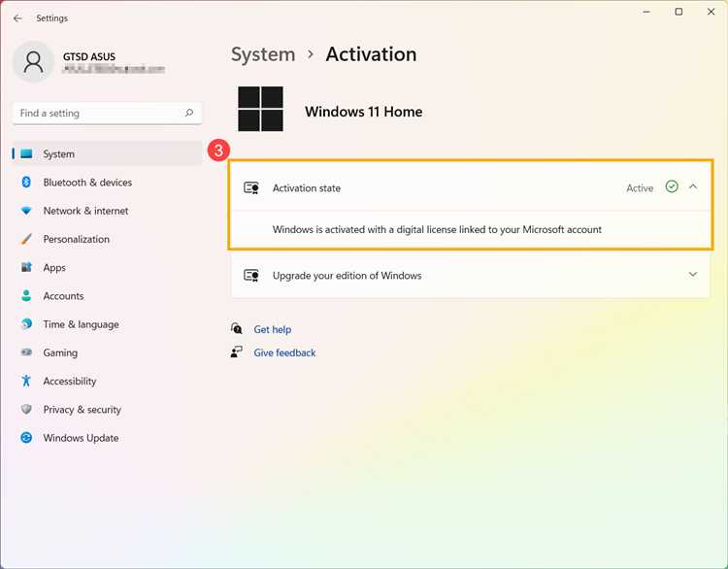Maximize the Settings window
The width and height of the screenshot is (728, 569).
[678, 12]
